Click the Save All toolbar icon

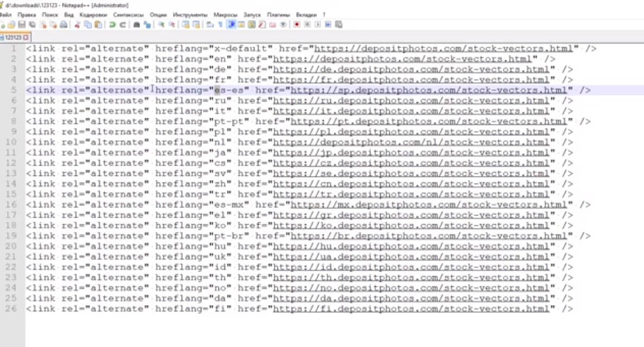32,24
